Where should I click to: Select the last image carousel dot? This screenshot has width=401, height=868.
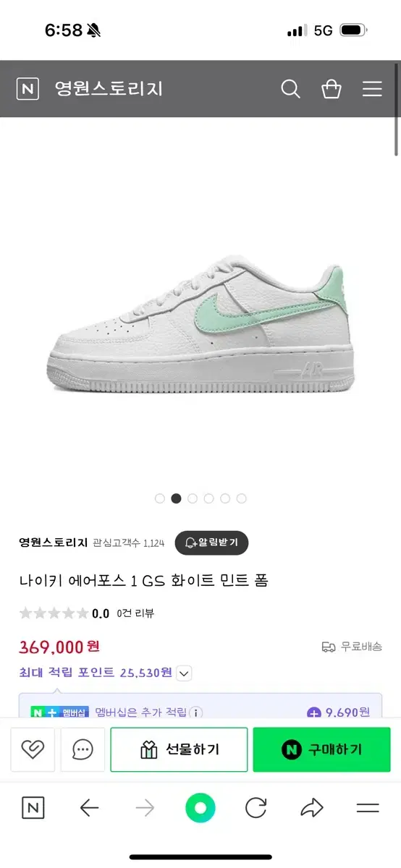[x=242, y=498]
